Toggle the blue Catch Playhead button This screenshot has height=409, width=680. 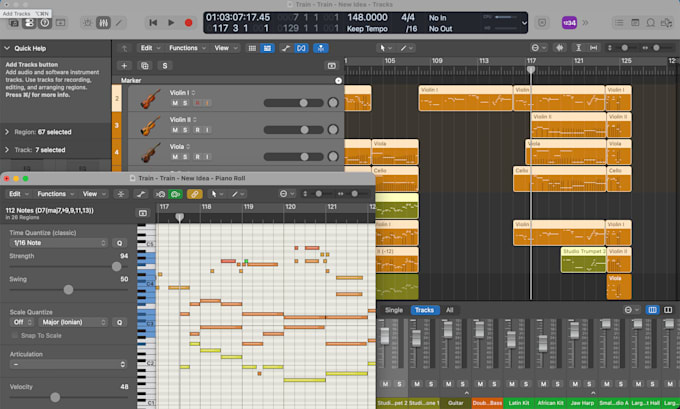click(320, 48)
